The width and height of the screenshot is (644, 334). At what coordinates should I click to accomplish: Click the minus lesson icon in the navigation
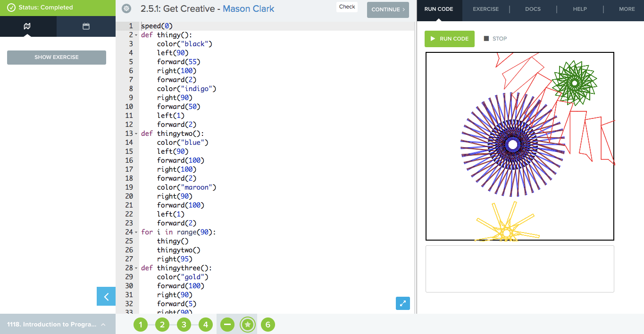(226, 325)
